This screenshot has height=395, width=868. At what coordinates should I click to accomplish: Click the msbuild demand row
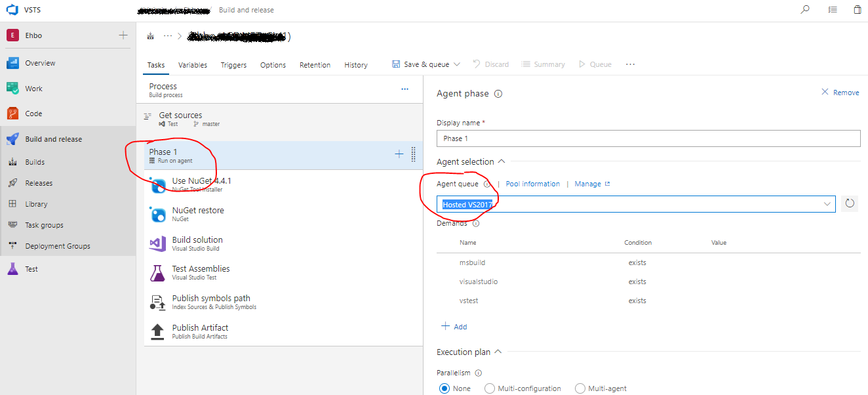[x=648, y=262]
